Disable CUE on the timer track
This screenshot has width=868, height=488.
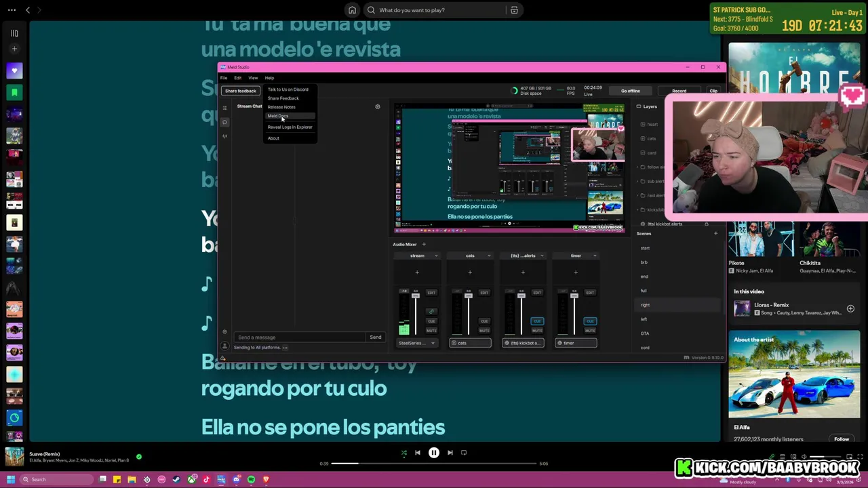pyautogui.click(x=590, y=321)
